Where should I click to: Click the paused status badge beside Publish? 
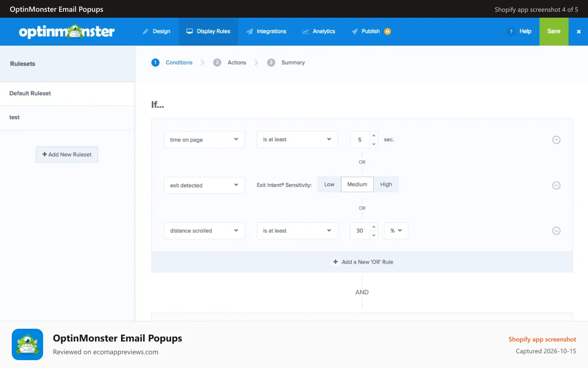coord(387,31)
